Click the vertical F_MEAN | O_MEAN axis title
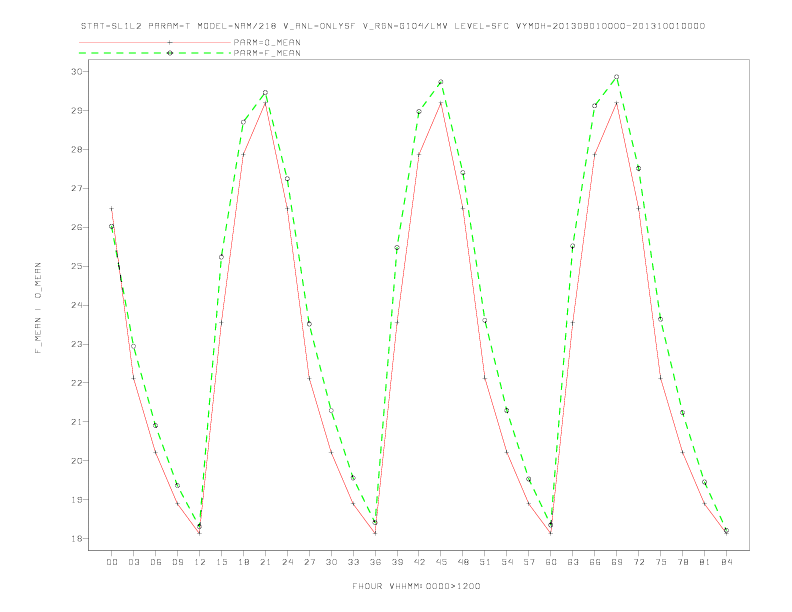 pos(38,308)
